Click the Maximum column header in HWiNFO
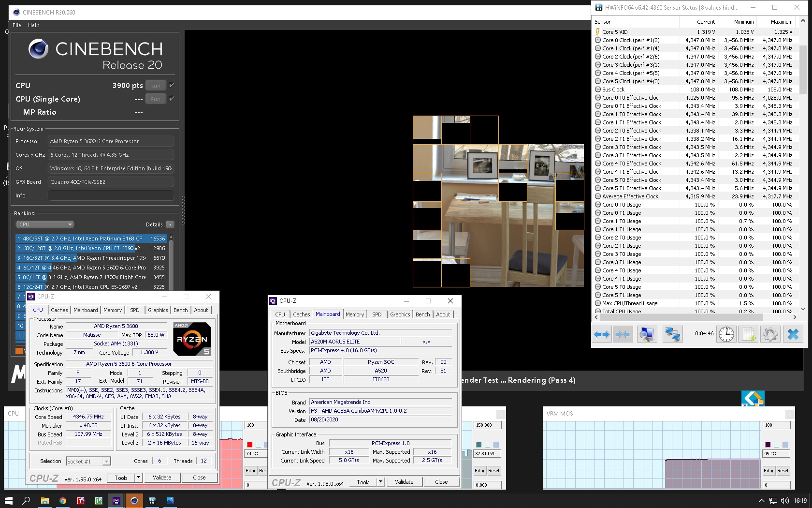The image size is (812, 508). tap(775, 22)
